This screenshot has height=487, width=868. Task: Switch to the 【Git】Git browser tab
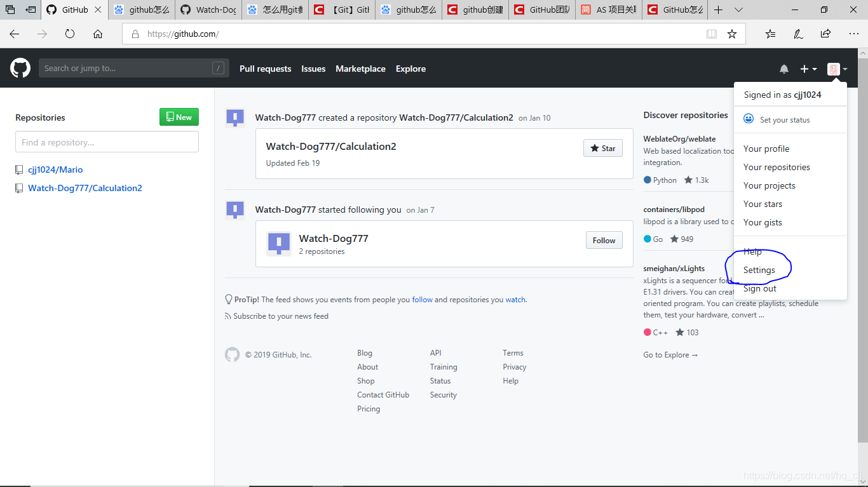[x=342, y=10]
